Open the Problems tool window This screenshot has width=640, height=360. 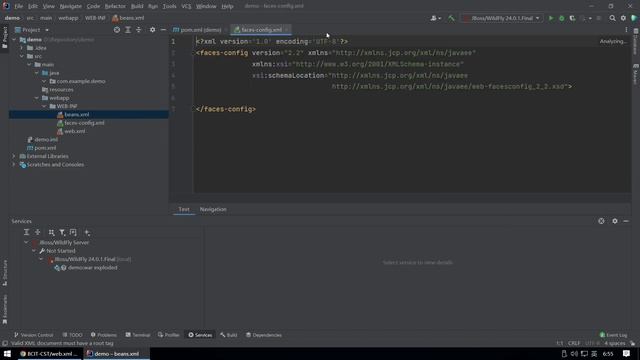coord(104,335)
